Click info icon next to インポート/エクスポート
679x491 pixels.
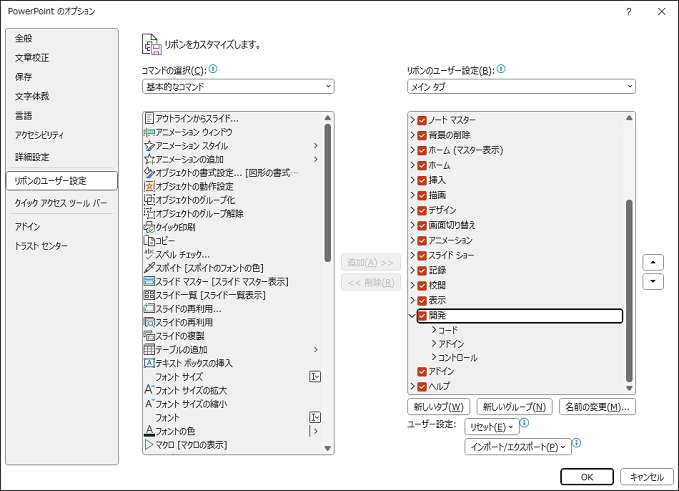click(x=576, y=443)
